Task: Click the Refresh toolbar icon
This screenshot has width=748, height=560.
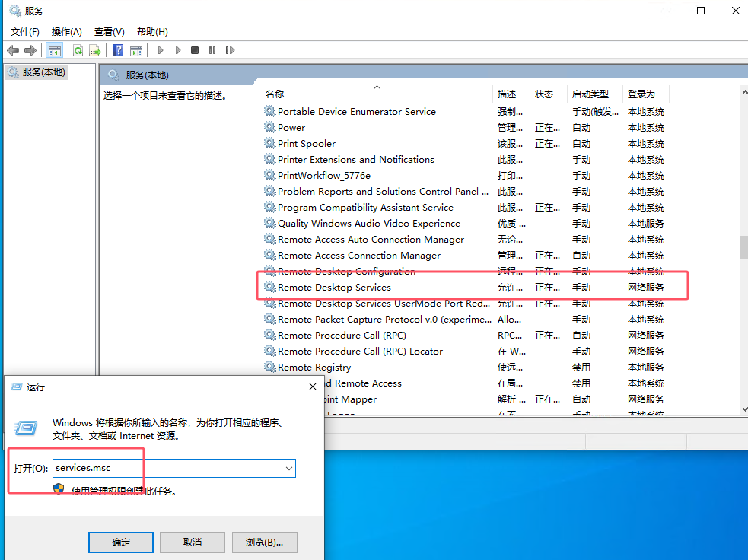Action: (78, 50)
